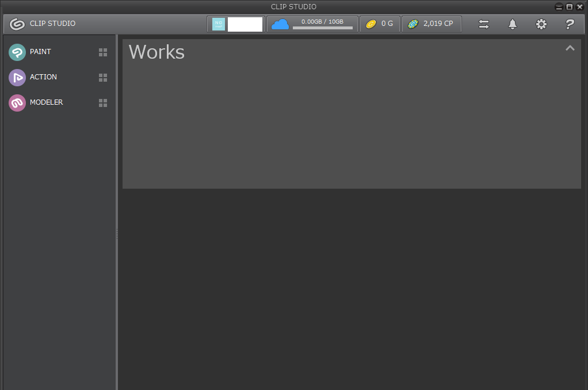
Task: Click the PAINT label in the sidebar
Action: 40,52
